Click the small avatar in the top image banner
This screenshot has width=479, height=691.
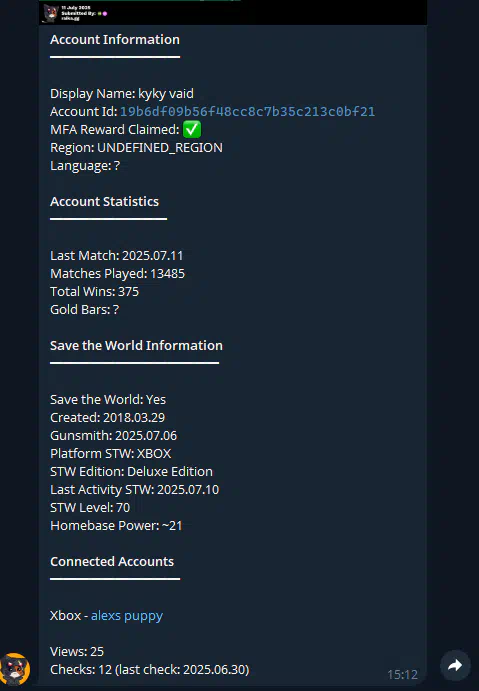click(51, 13)
